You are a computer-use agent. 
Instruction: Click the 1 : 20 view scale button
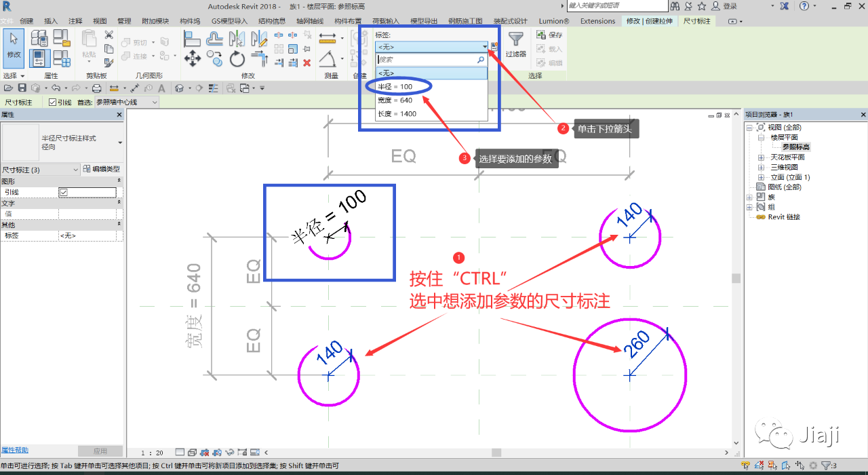point(153,453)
